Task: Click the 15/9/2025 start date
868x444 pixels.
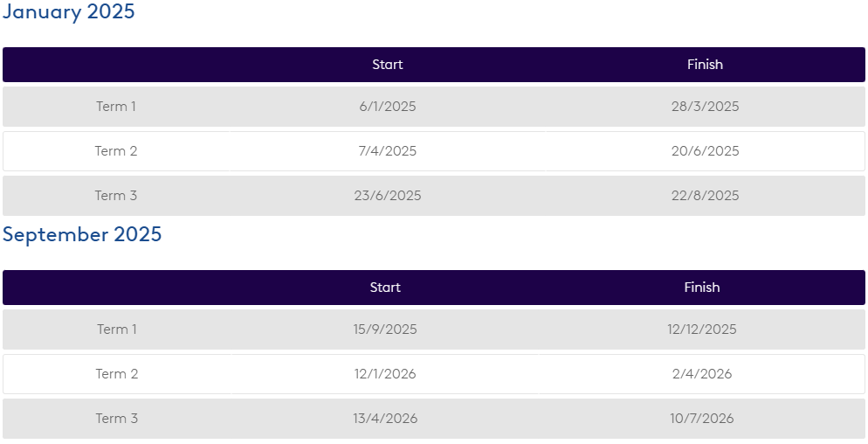Action: coord(385,330)
